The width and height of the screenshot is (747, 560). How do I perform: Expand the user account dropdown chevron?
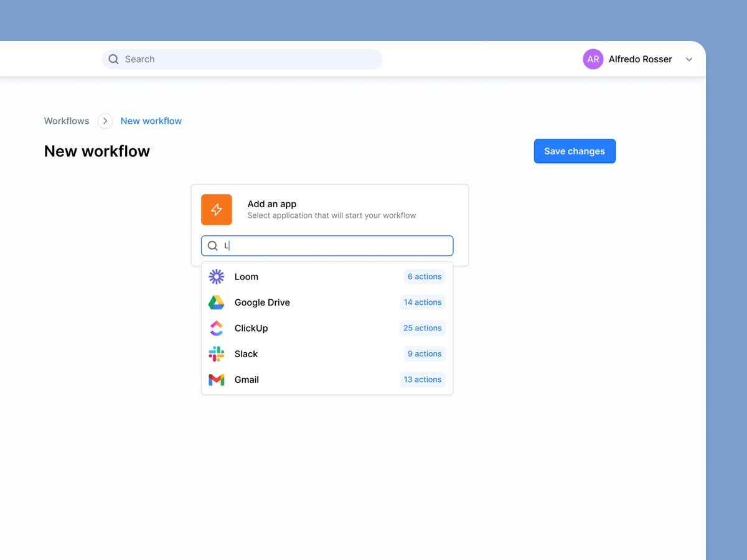[x=689, y=59]
